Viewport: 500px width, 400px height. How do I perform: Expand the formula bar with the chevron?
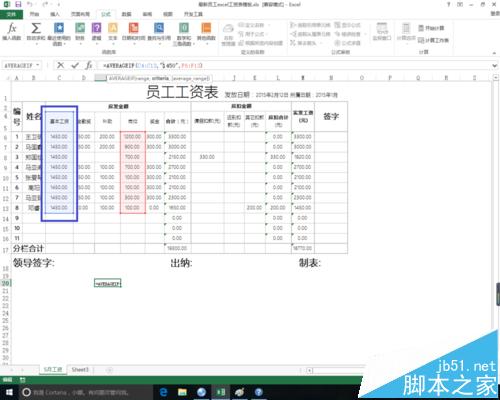[495, 66]
